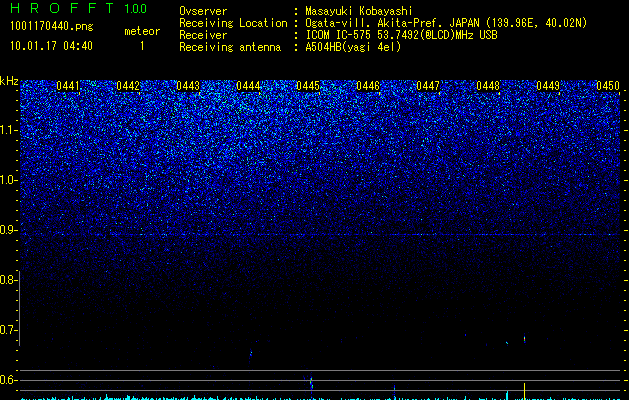Click the Receiving antenna field label
Screen dimensions: 629x400
(230, 47)
